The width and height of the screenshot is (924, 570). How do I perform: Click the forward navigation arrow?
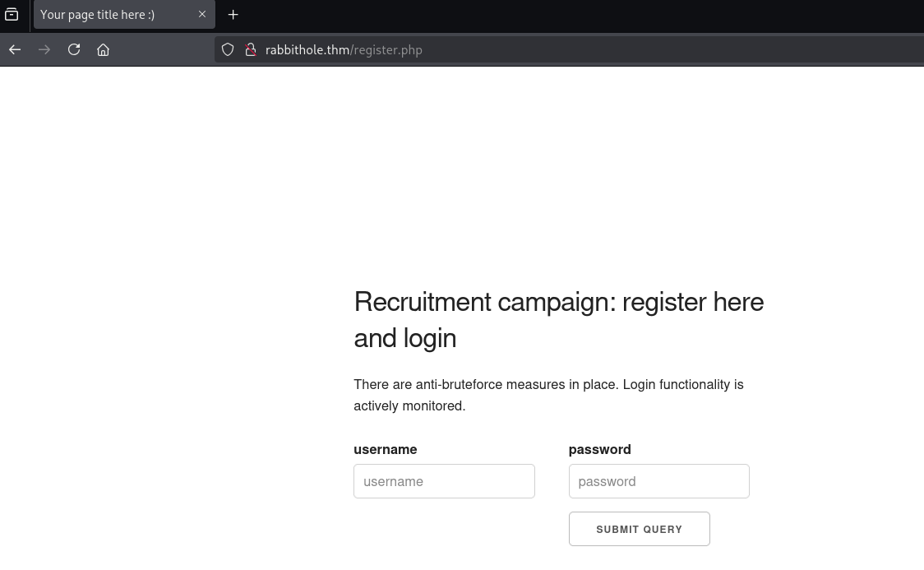44,49
